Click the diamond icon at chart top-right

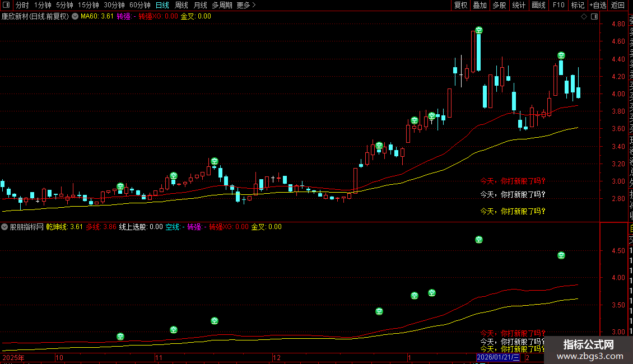point(584,17)
